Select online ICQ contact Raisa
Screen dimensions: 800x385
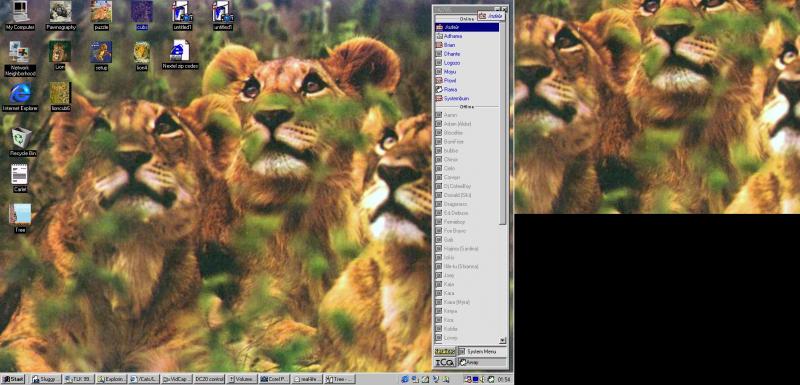(x=467, y=89)
